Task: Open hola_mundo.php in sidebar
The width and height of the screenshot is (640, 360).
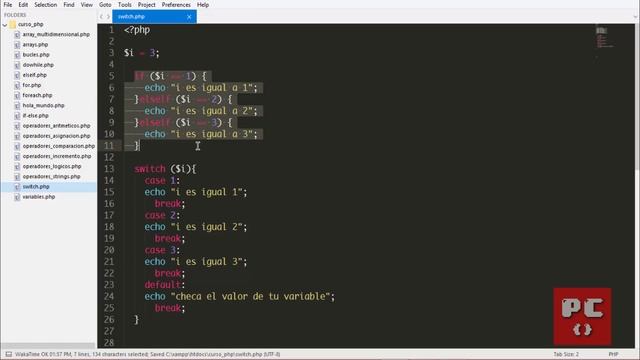Action: tap(43, 106)
